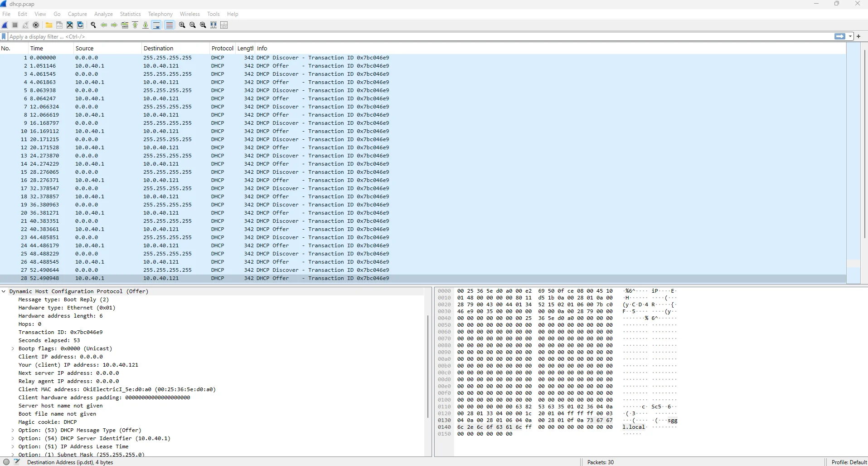Toggle auto-scroll to last packet during capture
The image size is (868, 466).
(x=156, y=25)
